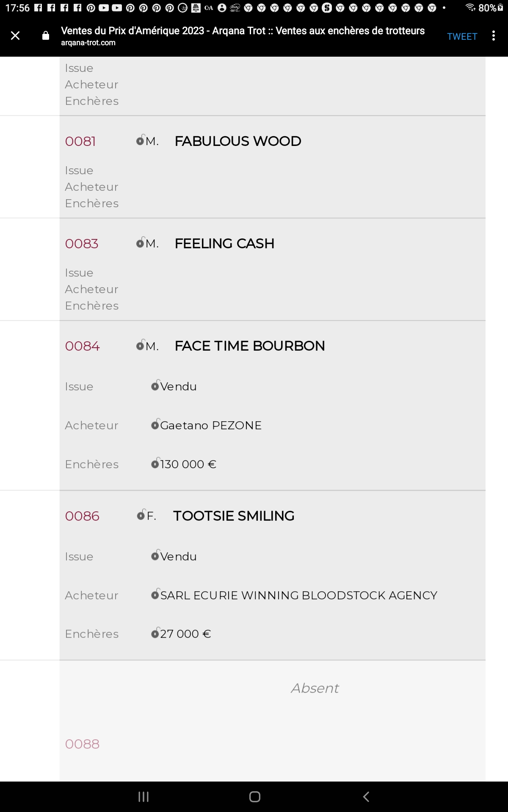This screenshot has height=812, width=508.
Task: Click padlock icon next to 130 000 €
Action: 155,463
